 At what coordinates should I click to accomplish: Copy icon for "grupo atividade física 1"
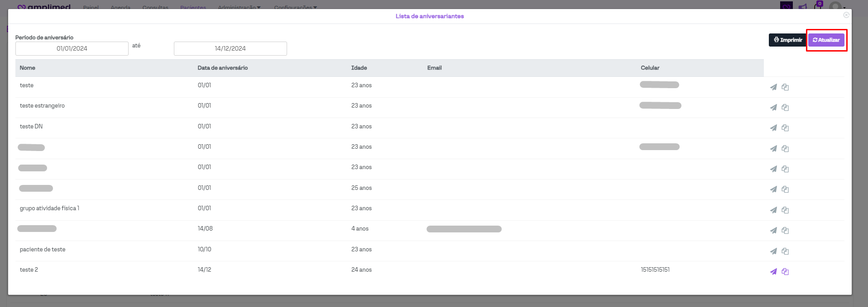pos(785,210)
